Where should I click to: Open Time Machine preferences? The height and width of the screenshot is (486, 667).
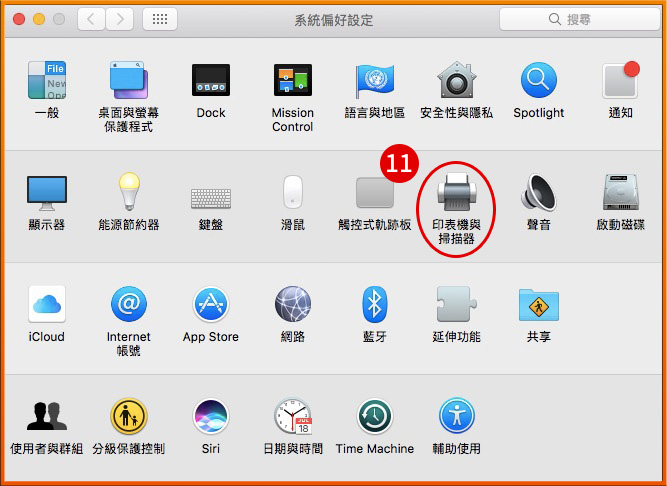(374, 416)
